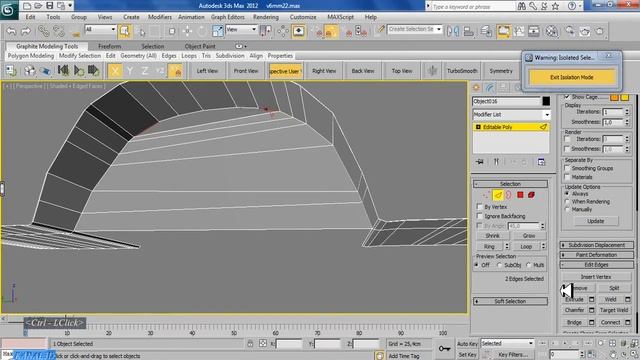Open Set Key key icon
The width and height of the screenshot is (640, 360).
[x=444, y=348]
